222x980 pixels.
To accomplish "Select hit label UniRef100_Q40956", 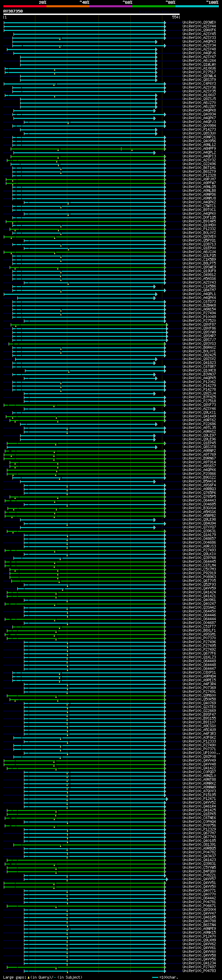I will 199,141.
